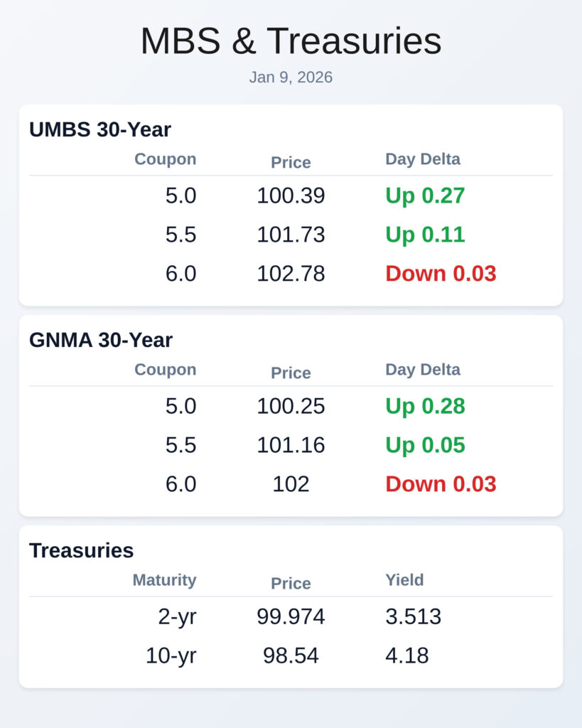Click the Up 0.27 day delta
The image size is (582, 728).
(425, 196)
